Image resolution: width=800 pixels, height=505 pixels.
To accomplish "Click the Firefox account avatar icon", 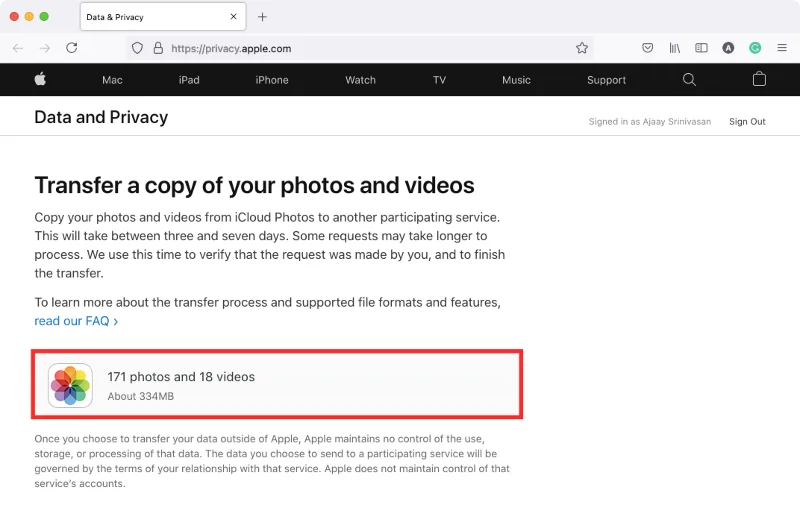I will coord(728,48).
